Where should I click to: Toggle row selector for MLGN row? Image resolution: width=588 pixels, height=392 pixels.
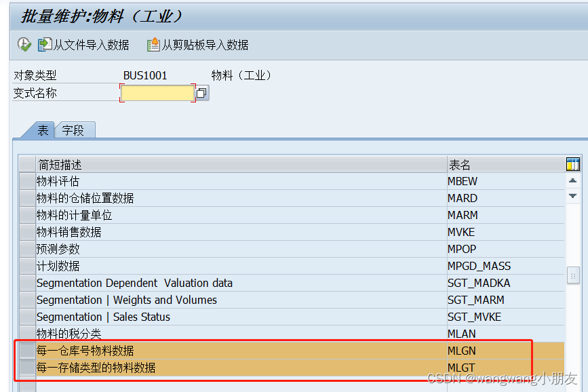point(27,351)
